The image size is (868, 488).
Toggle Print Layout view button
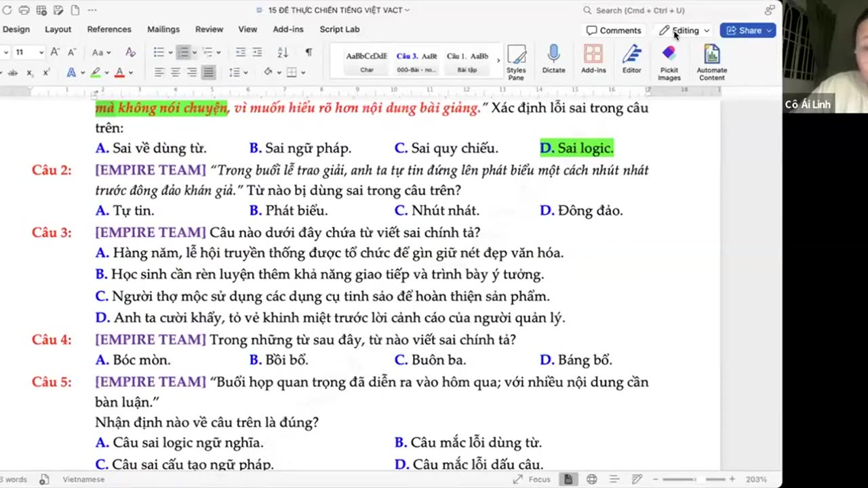tap(568, 479)
